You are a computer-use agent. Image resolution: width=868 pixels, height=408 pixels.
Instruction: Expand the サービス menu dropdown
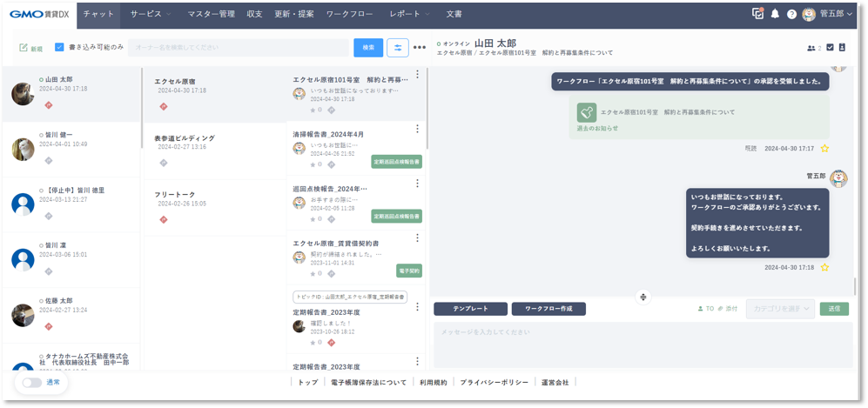click(151, 14)
